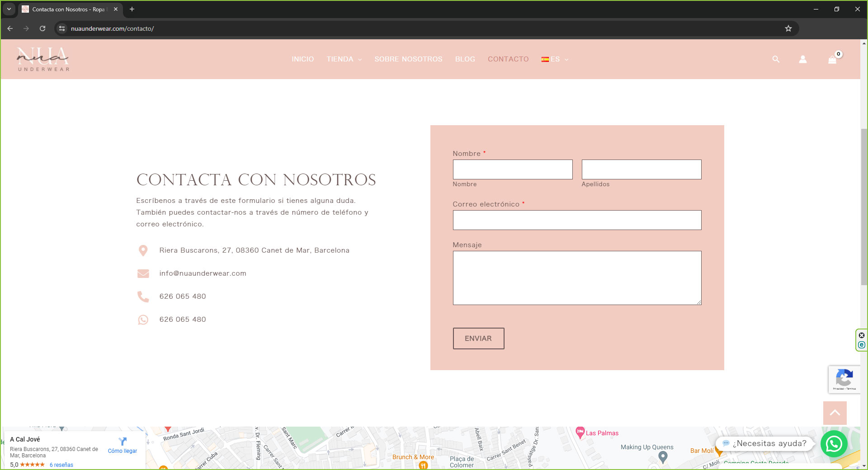Click the green WhatsApp chat button
868x470 pixels.
(x=834, y=444)
